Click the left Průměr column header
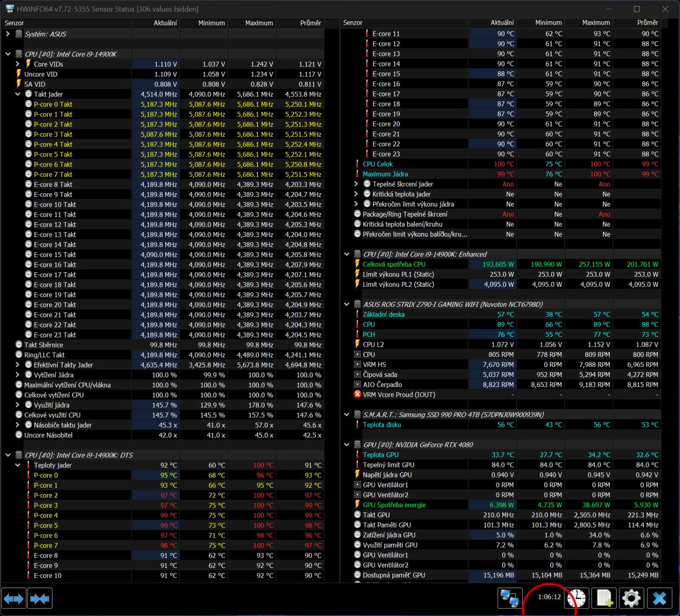This screenshot has height=616, width=680. click(x=300, y=23)
